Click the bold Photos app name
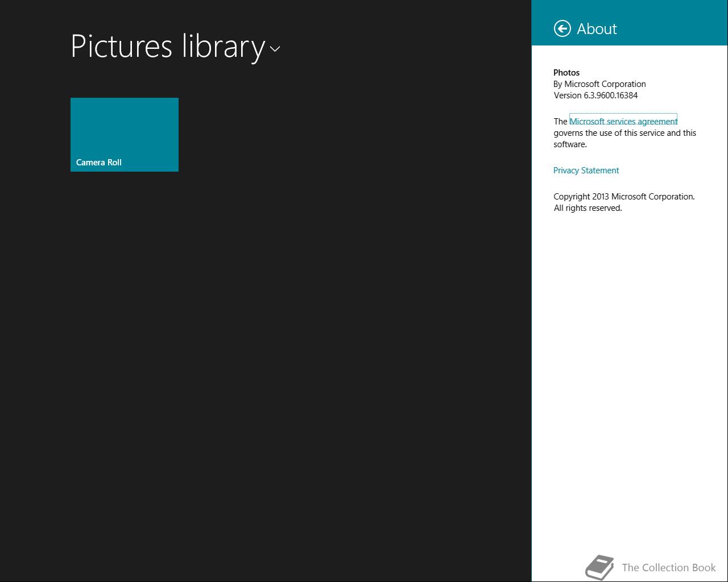Image resolution: width=728 pixels, height=582 pixels. pos(566,73)
